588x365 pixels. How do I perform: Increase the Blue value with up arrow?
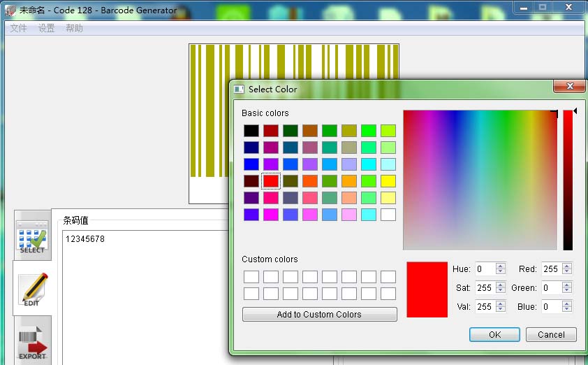coord(567,303)
